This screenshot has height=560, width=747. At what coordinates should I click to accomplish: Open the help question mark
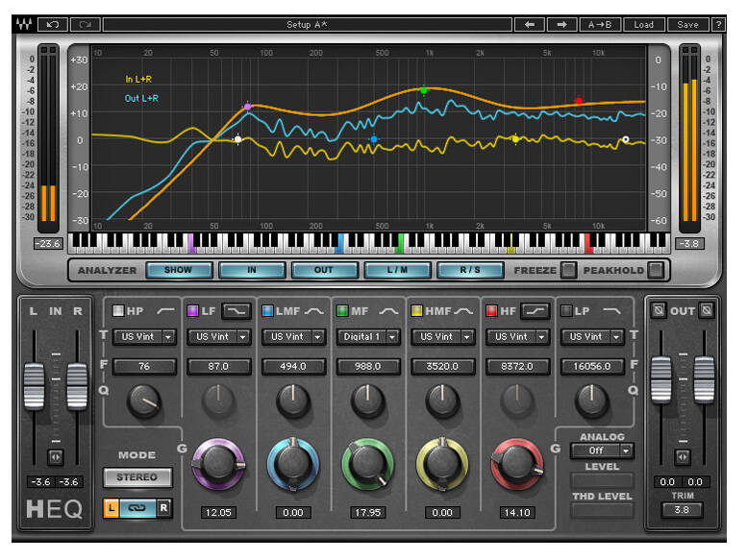(718, 24)
